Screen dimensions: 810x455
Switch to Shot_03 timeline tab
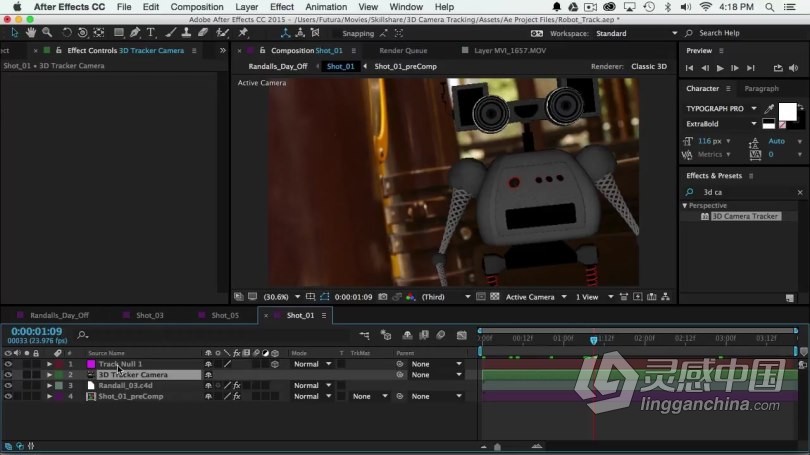tap(150, 316)
